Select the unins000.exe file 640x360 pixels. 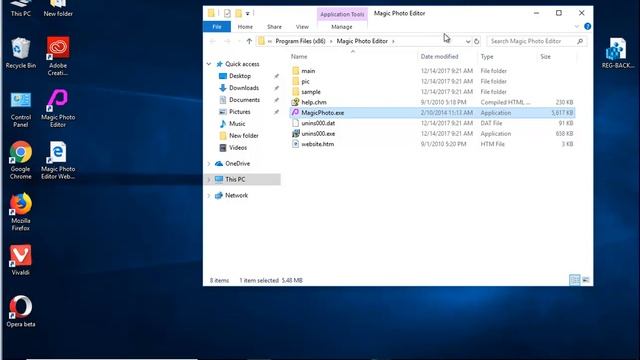(x=433, y=133)
